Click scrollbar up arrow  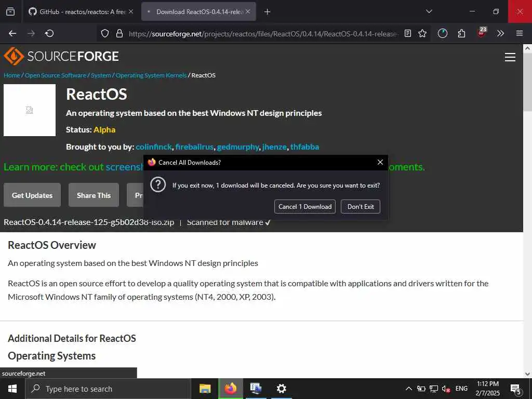click(527, 48)
